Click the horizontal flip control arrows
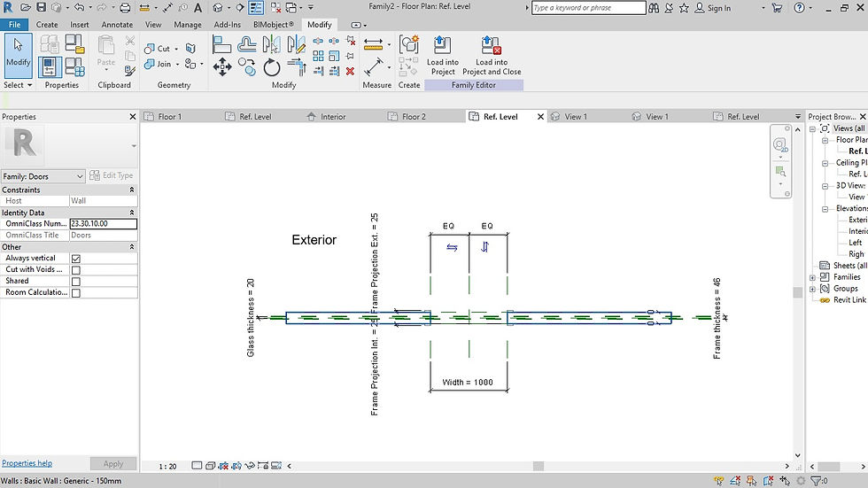The width and height of the screenshot is (868, 488). 452,247
